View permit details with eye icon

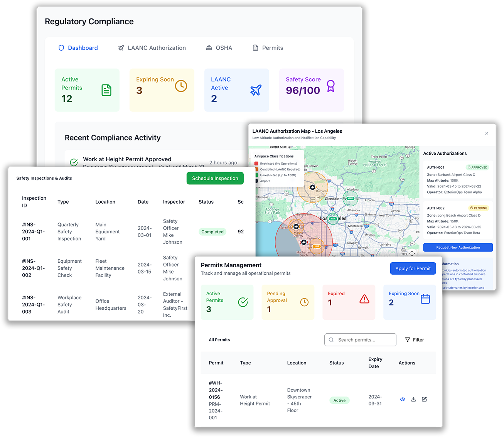pyautogui.click(x=403, y=400)
